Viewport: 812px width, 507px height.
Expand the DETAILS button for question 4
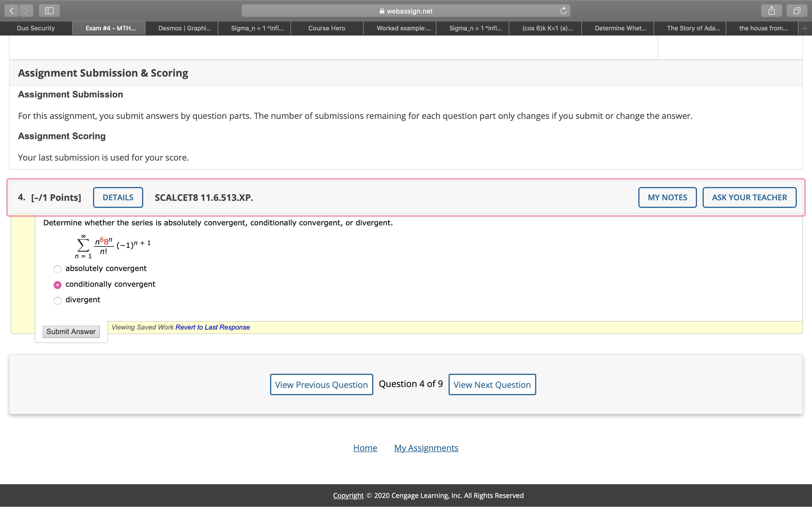click(118, 197)
